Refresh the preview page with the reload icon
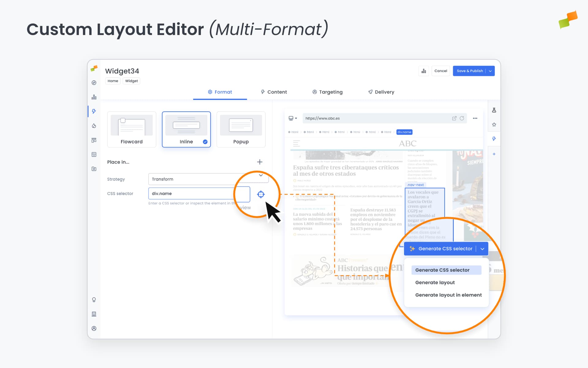 click(462, 118)
